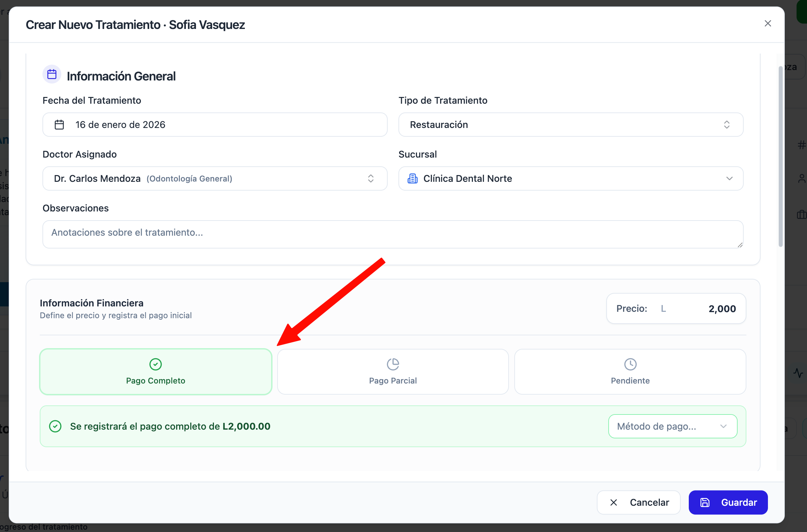The height and width of the screenshot is (532, 807).
Task: Click calendar icon in date field
Action: coord(59,125)
